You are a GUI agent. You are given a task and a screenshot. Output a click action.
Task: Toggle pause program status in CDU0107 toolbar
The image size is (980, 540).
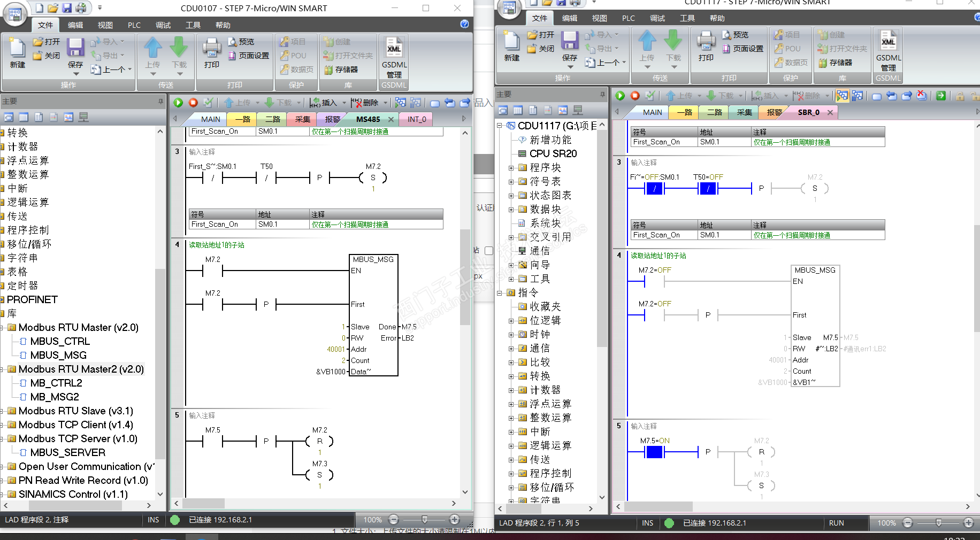pyautogui.click(x=416, y=103)
